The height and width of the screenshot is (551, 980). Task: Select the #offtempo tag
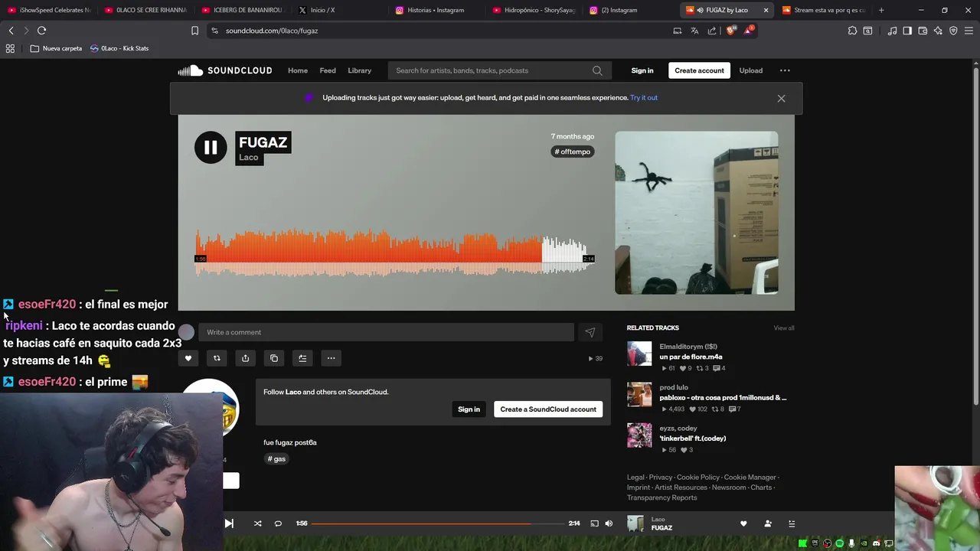(573, 152)
